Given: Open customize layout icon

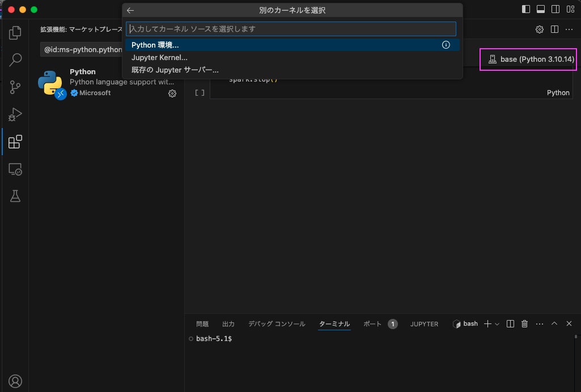Looking at the screenshot, I should (x=570, y=9).
